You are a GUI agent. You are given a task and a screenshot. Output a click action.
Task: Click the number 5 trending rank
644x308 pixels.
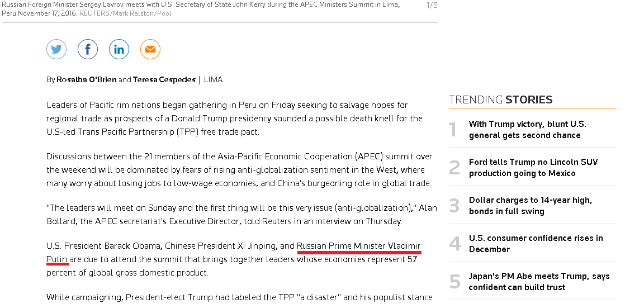454,282
